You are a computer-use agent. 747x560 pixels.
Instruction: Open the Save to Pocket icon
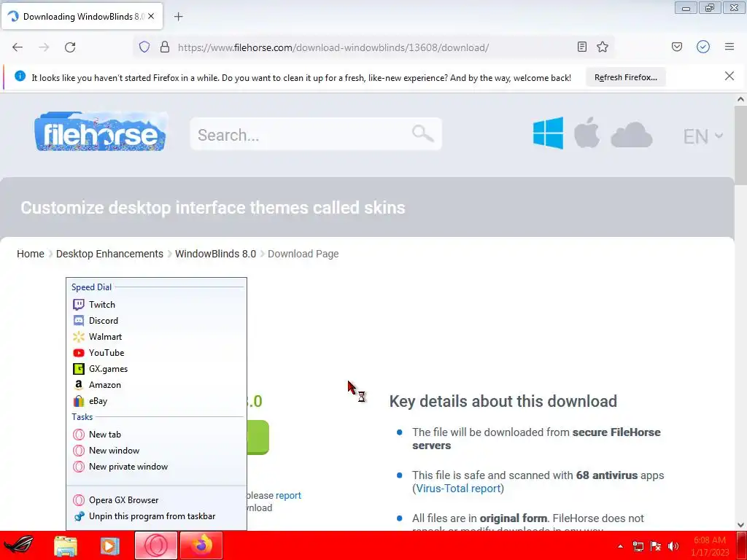(677, 47)
